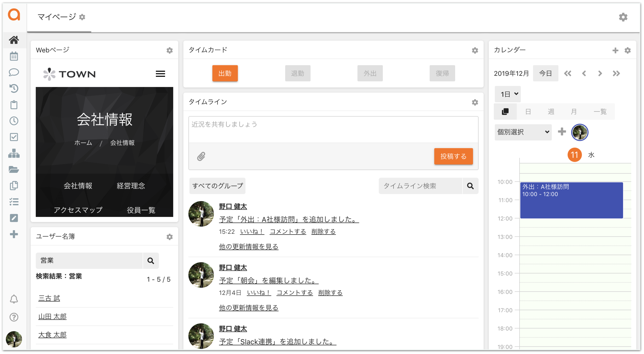
Task: Toggle selected user avatar in calendar
Action: tap(580, 132)
